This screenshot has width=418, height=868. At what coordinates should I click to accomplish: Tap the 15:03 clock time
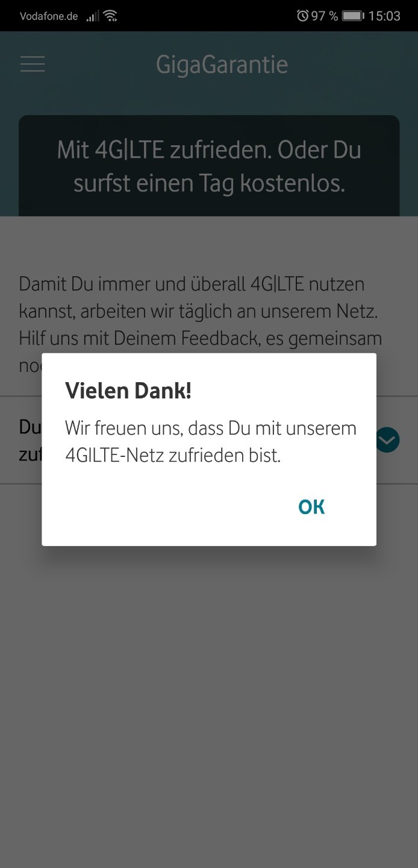coord(384,16)
